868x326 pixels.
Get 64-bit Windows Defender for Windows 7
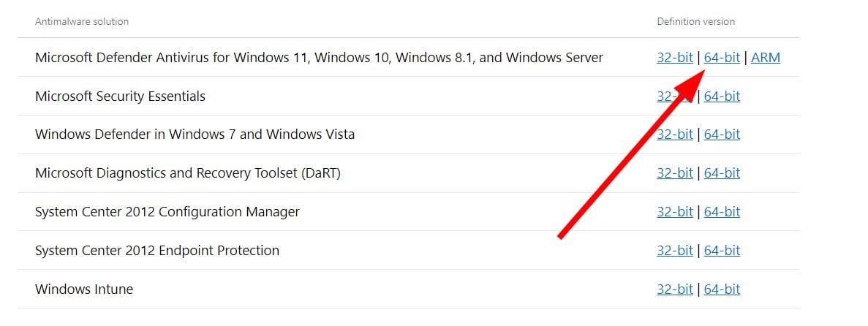pos(722,134)
